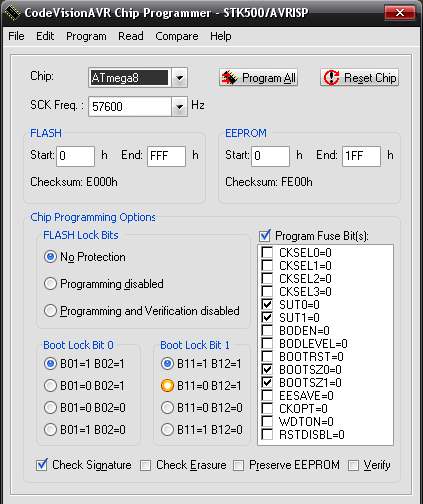Check the WDTON=0 fuse bit
The image size is (423, 504).
(x=267, y=421)
